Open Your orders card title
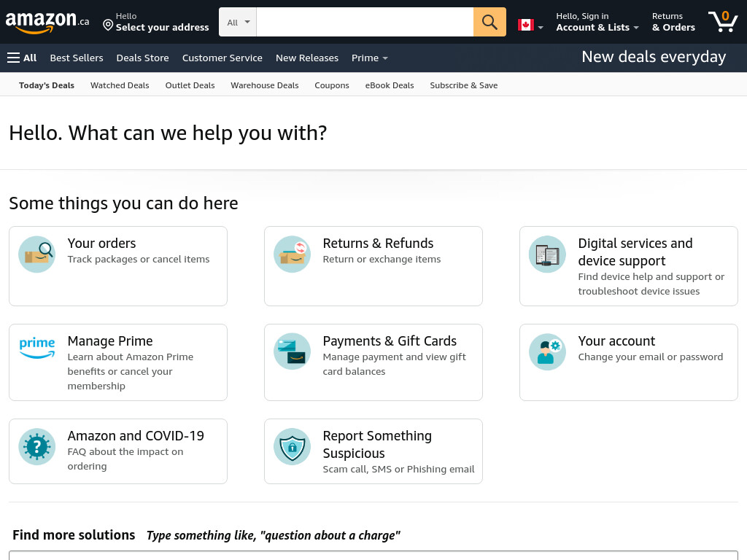This screenshot has height=560, width=747. pos(101,244)
